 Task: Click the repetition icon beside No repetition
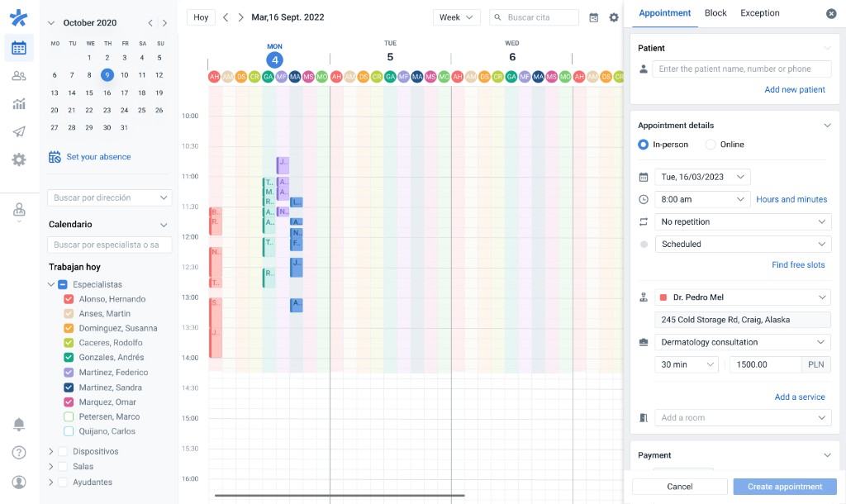click(x=643, y=221)
